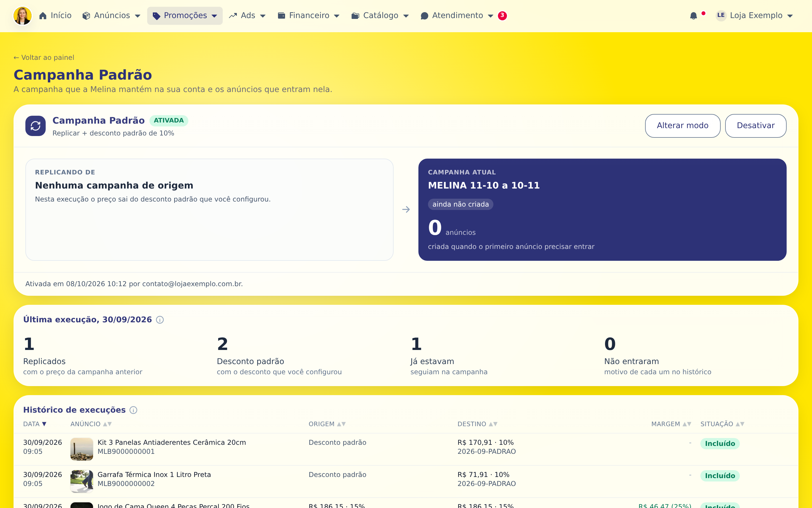Click the Campanha Padrão sync icon

point(36,126)
